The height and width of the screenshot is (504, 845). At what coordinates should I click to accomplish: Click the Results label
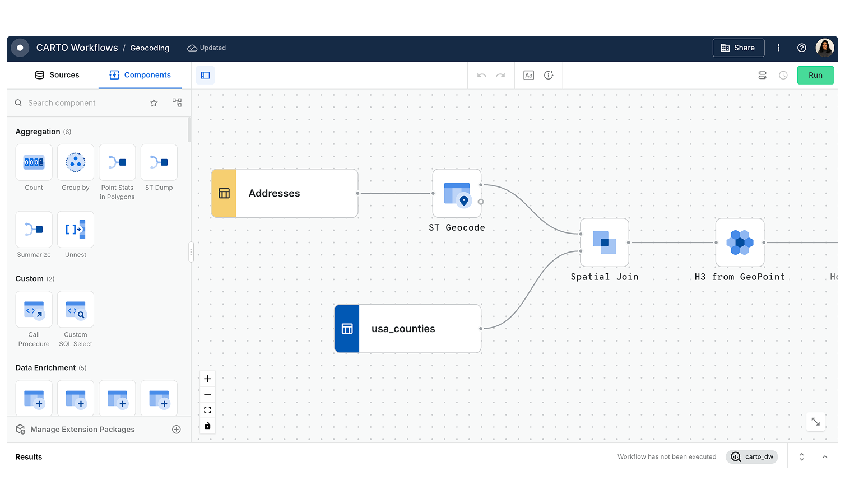29,457
